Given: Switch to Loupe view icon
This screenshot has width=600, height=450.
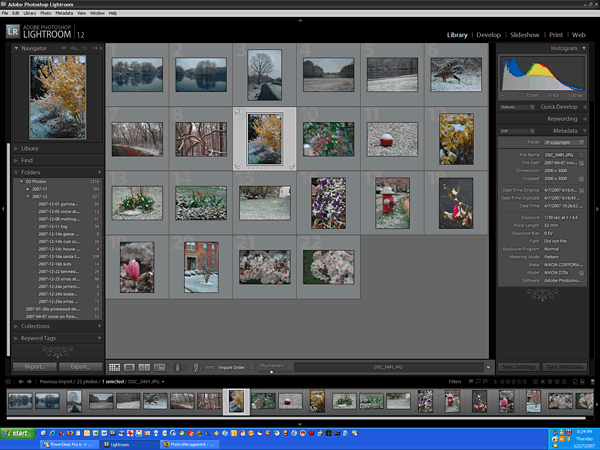Looking at the screenshot, I should pyautogui.click(x=129, y=367).
